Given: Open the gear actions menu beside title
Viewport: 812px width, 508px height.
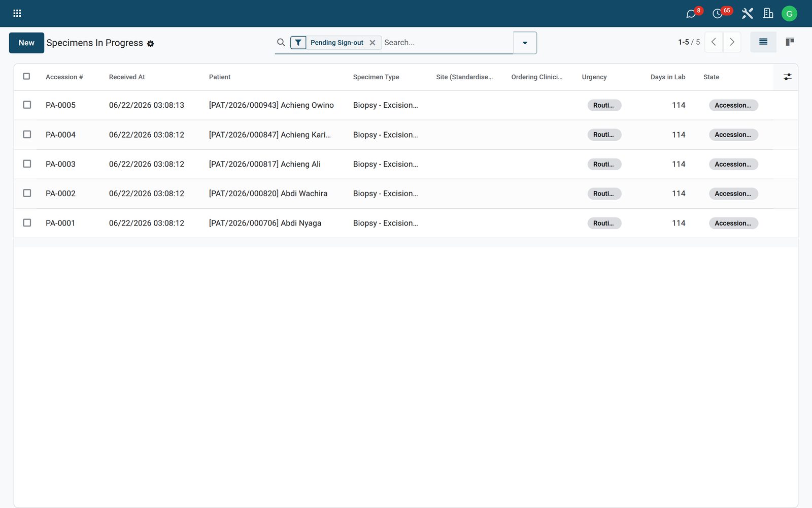Looking at the screenshot, I should pyautogui.click(x=150, y=44).
